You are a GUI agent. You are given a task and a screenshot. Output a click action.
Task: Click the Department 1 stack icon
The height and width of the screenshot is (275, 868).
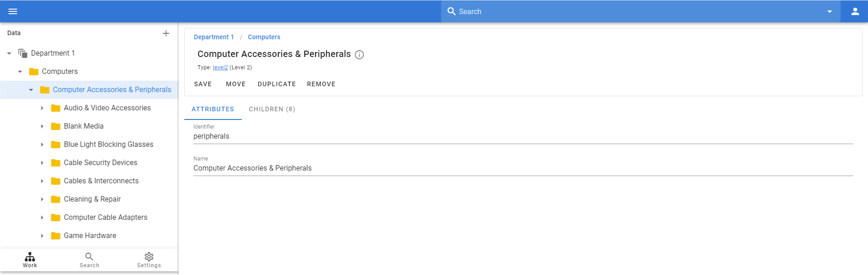click(x=23, y=53)
